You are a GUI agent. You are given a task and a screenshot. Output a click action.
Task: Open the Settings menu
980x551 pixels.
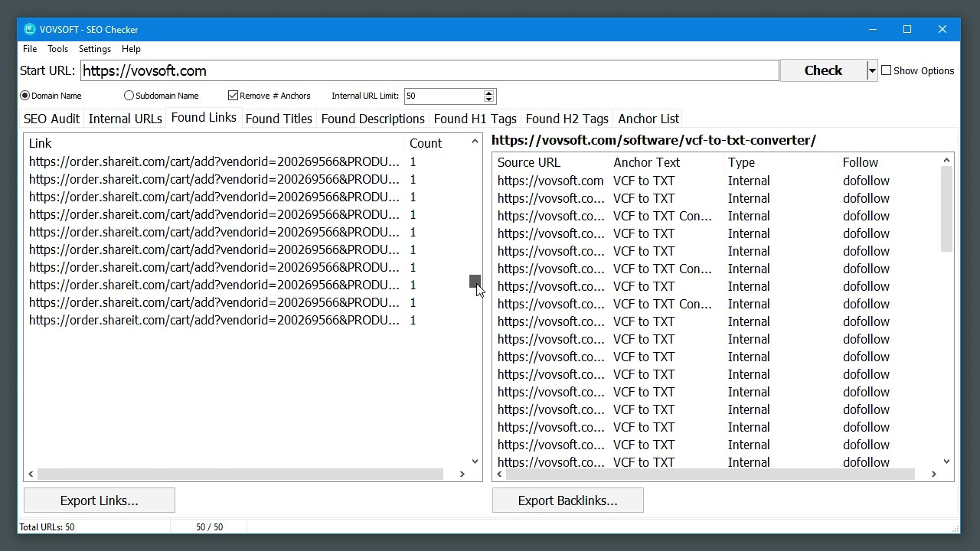tap(94, 48)
